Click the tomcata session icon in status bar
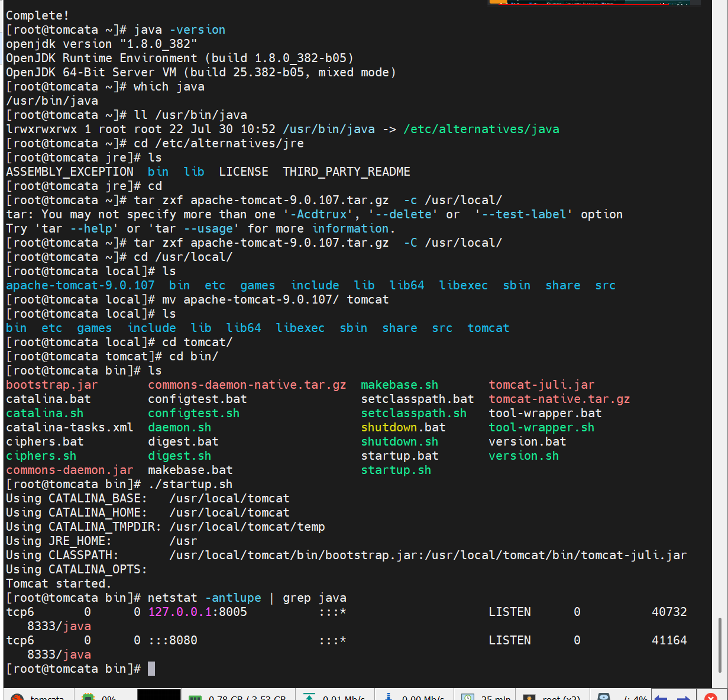 click(x=17, y=698)
